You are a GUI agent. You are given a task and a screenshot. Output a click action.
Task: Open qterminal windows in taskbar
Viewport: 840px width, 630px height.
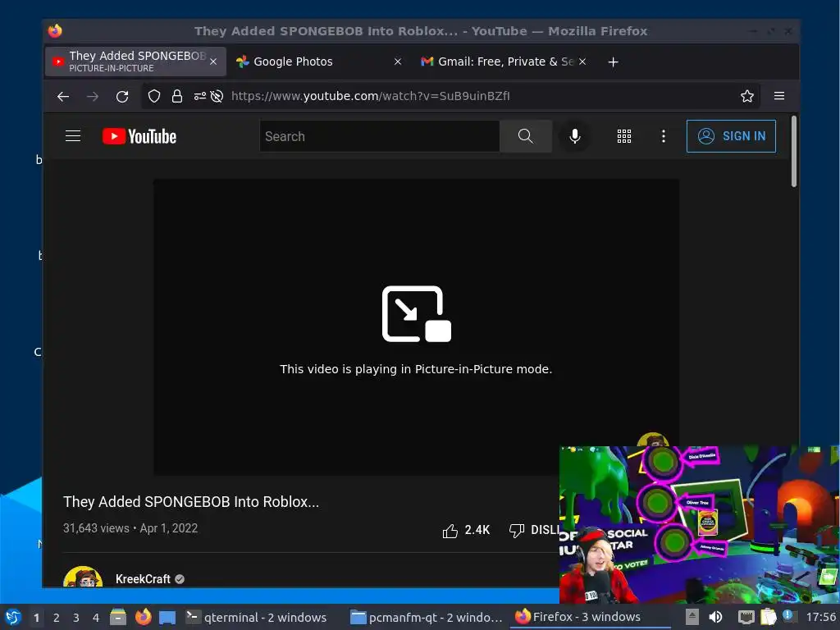point(256,617)
